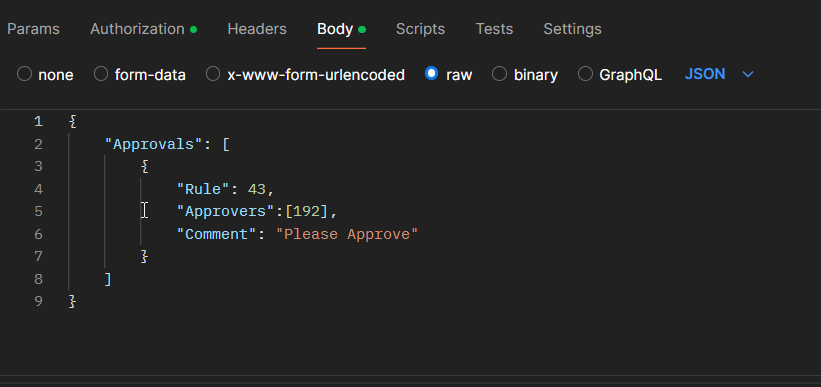Click line number 1 in gutter
The width and height of the screenshot is (821, 387).
38,122
